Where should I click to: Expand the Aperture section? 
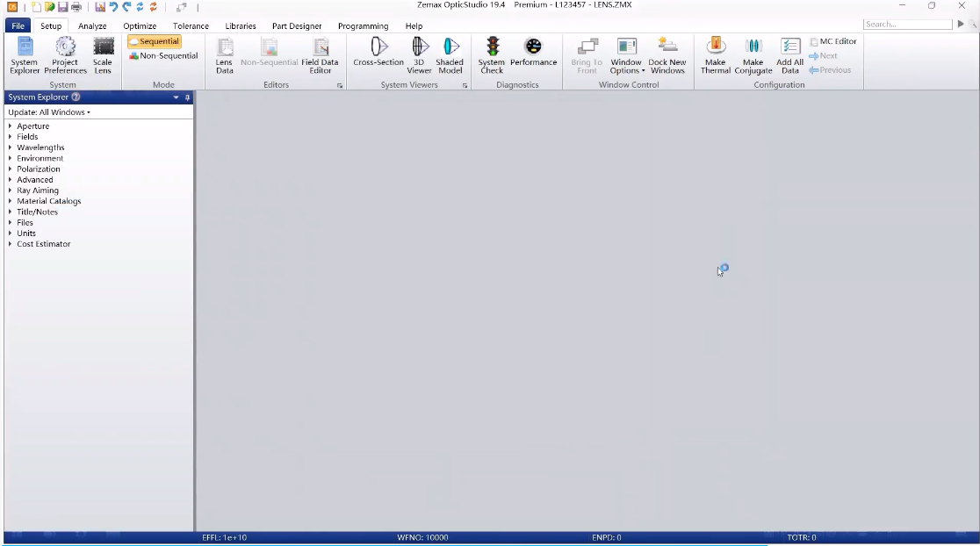(x=10, y=126)
